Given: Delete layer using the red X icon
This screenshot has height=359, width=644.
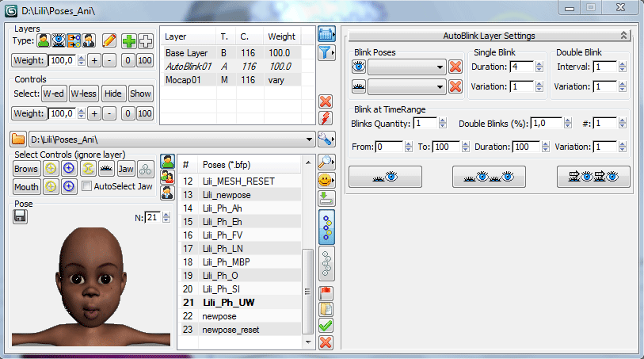Looking at the screenshot, I should [x=325, y=101].
